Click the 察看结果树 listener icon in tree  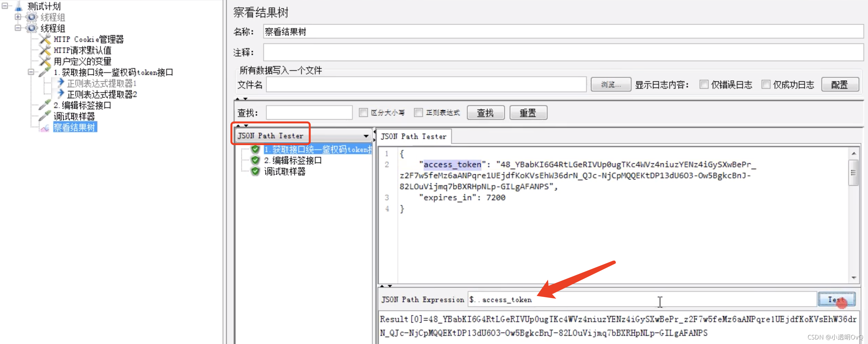coord(45,128)
